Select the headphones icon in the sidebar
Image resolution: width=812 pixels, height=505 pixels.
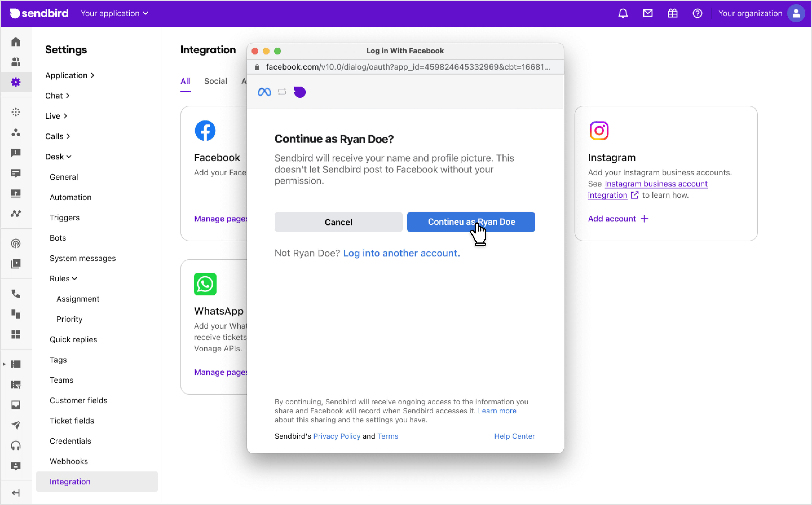click(x=15, y=446)
